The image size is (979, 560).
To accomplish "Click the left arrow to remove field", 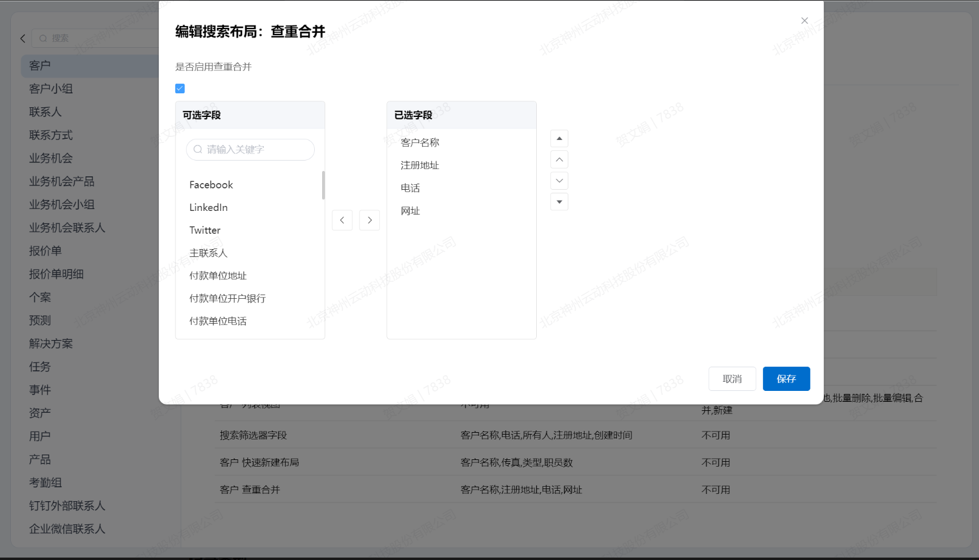I will 342,220.
